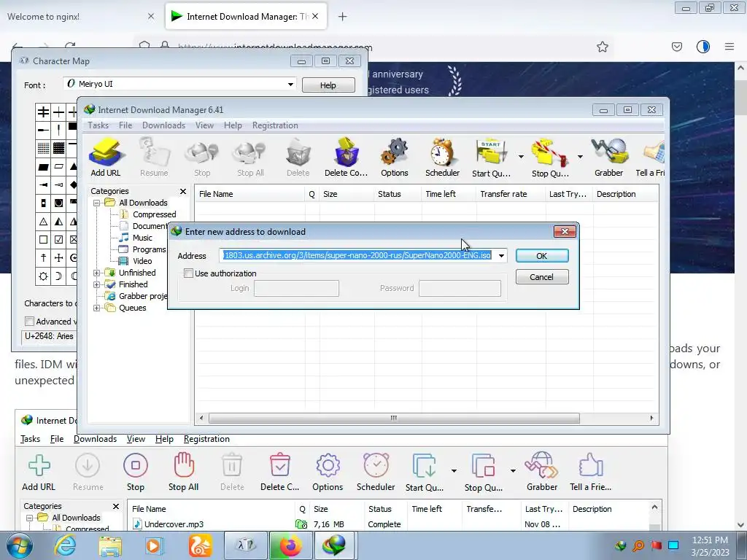This screenshot has width=747, height=560.
Task: Click File Name column header in IDM 6.41
Action: 250,194
